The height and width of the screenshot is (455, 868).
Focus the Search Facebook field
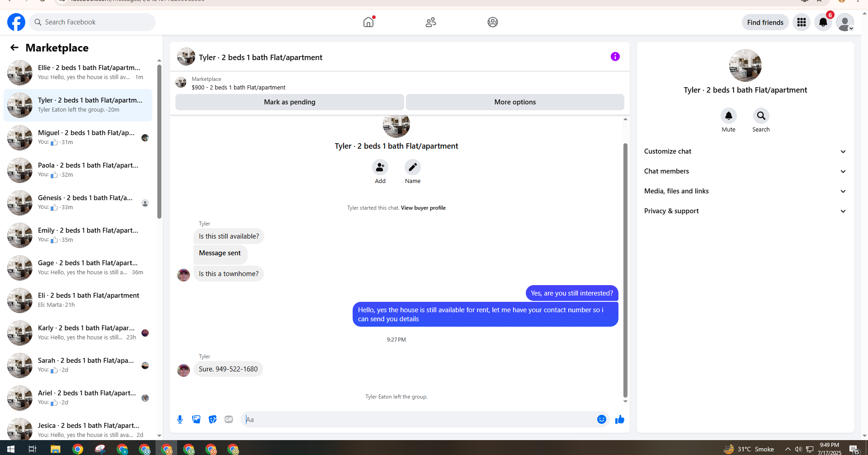[92, 22]
